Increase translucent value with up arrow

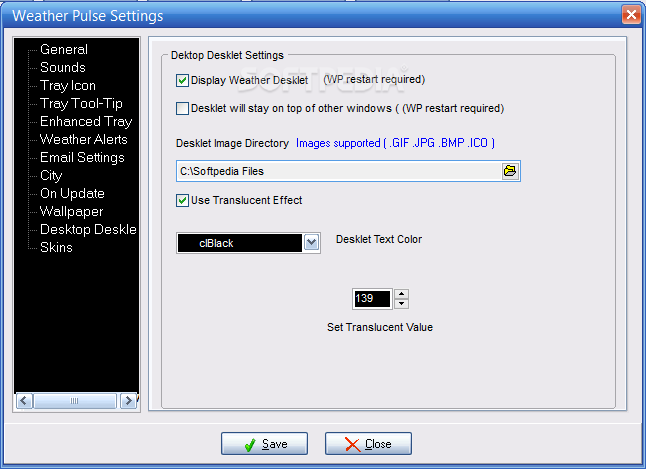click(401, 294)
